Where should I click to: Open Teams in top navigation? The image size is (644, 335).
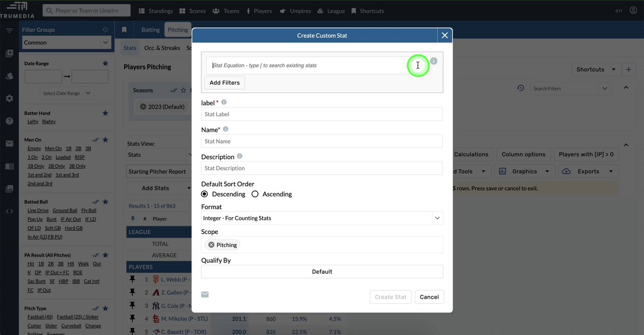tap(226, 11)
